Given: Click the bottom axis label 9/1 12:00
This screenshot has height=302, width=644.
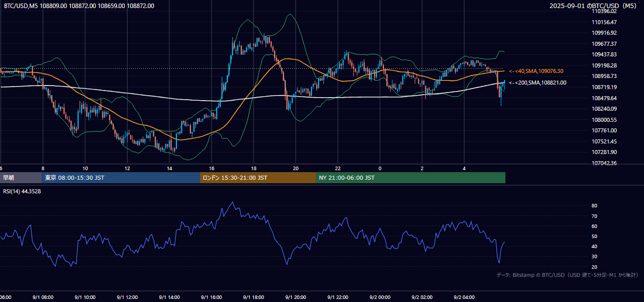Looking at the screenshot, I should pyautogui.click(x=127, y=297).
